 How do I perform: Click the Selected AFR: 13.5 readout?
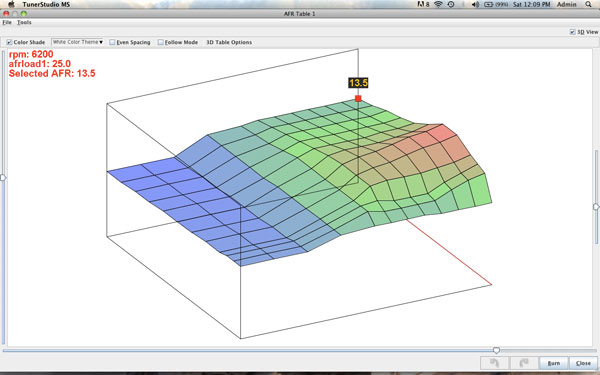52,73
